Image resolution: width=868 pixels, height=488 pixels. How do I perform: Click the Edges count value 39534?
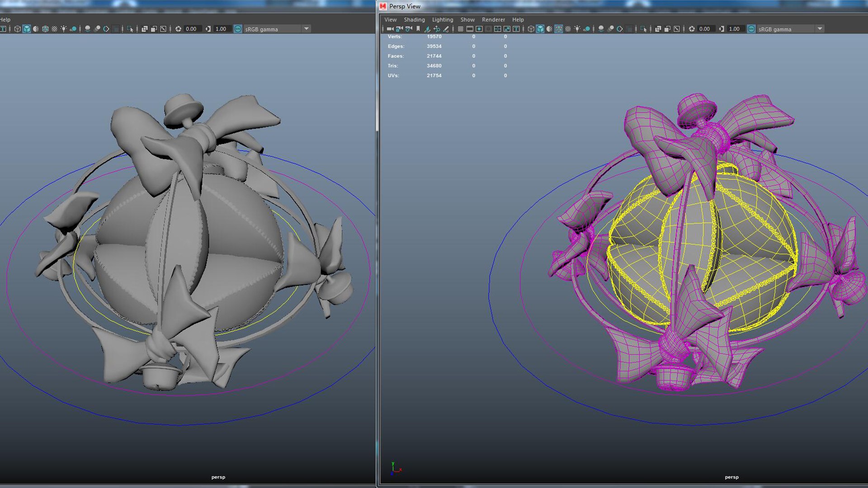[434, 47]
